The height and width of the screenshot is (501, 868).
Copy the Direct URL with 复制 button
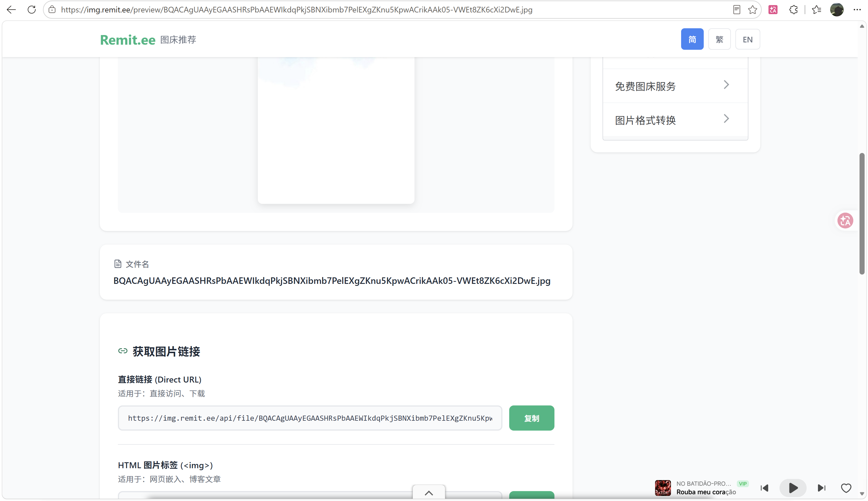532,418
